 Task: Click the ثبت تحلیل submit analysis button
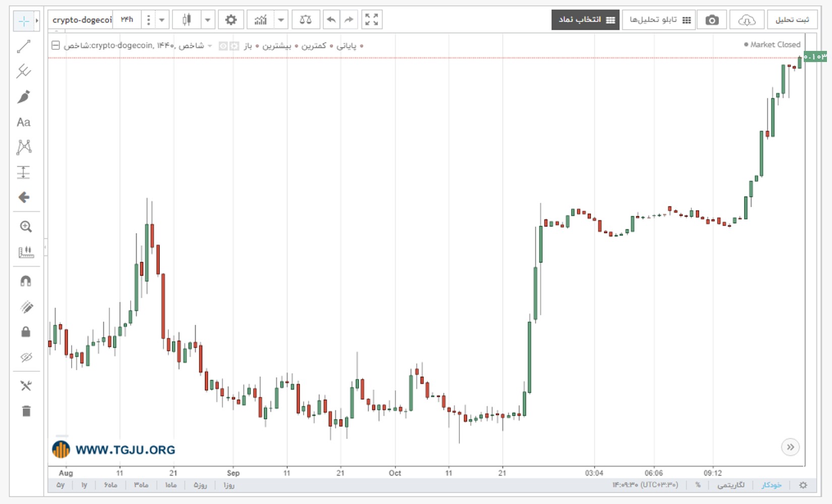(x=792, y=20)
